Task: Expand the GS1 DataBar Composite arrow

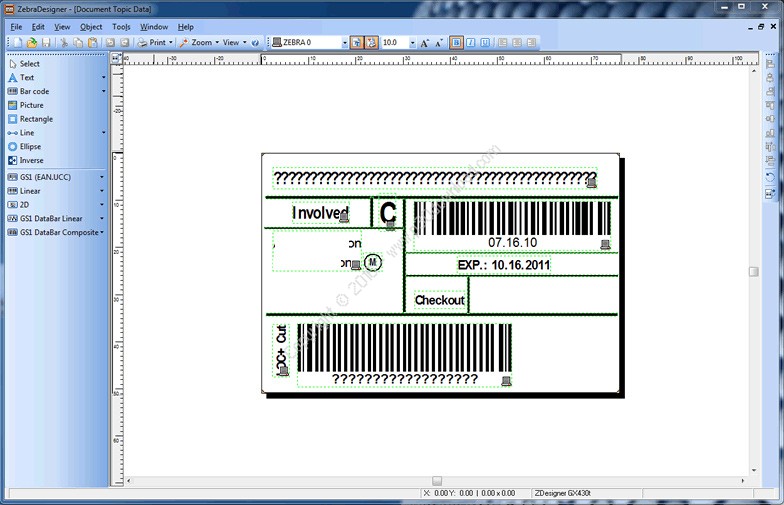Action: tap(102, 232)
